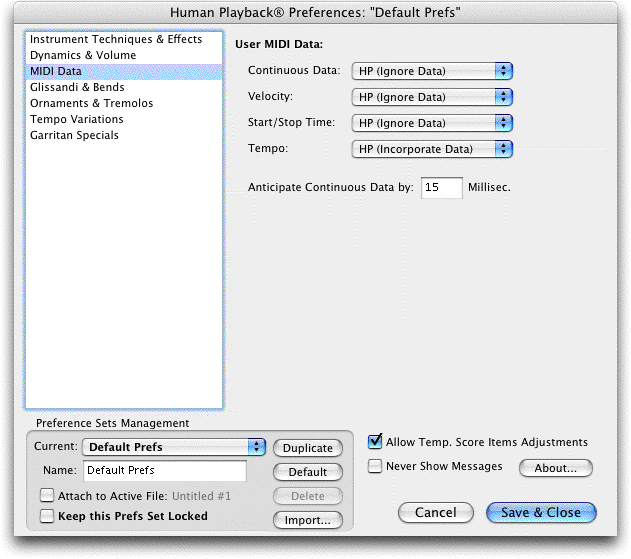Open the About... dialog

(556, 468)
